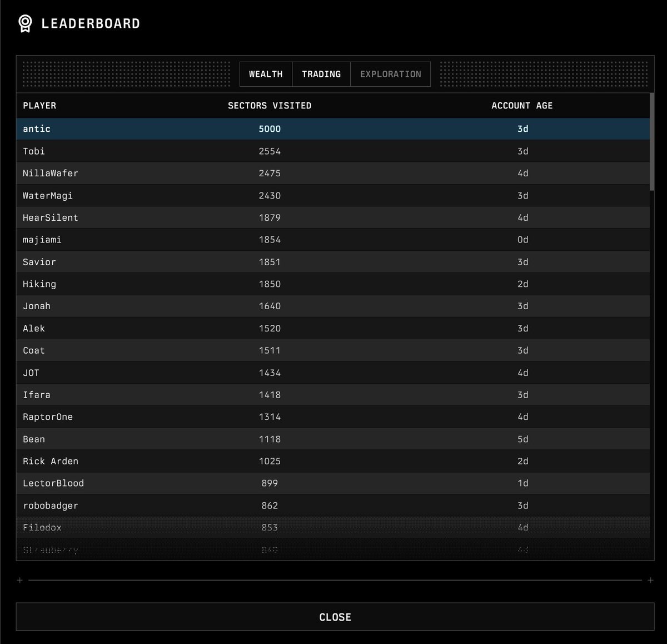Click the Player column header

pos(39,106)
